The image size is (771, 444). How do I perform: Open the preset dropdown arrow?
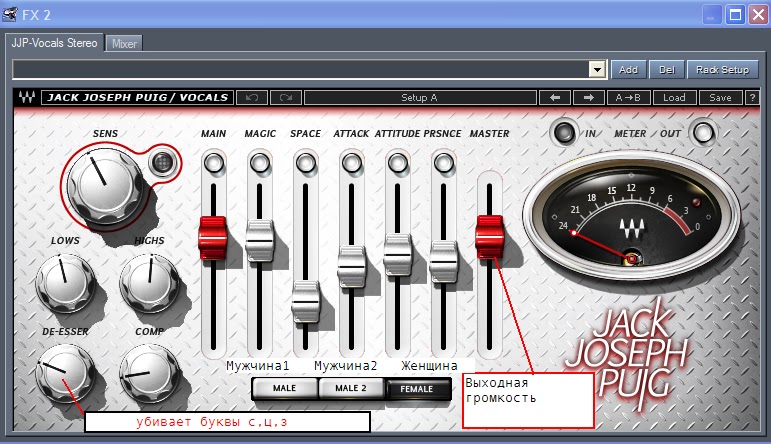click(x=597, y=69)
